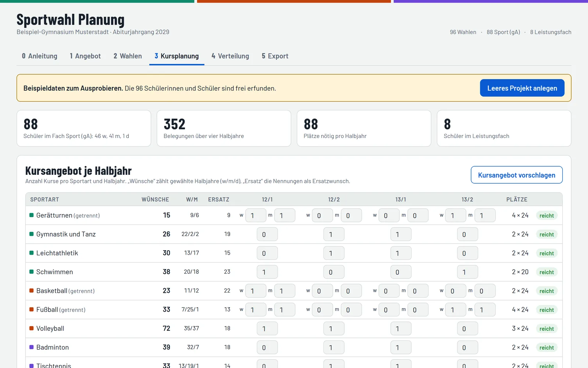Click the "Badminton" sport name
This screenshot has height=368, width=588.
pos(53,347)
